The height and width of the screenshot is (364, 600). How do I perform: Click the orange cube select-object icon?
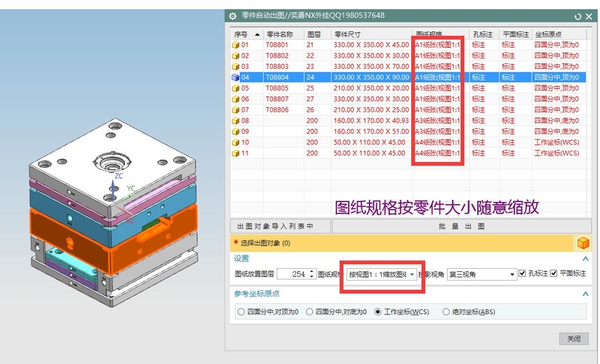pos(583,243)
